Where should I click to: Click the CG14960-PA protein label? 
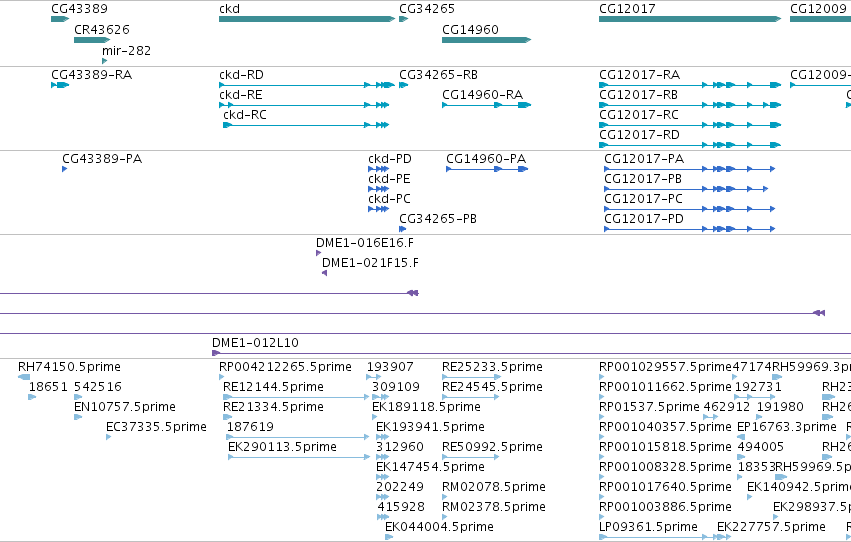pyautogui.click(x=486, y=159)
